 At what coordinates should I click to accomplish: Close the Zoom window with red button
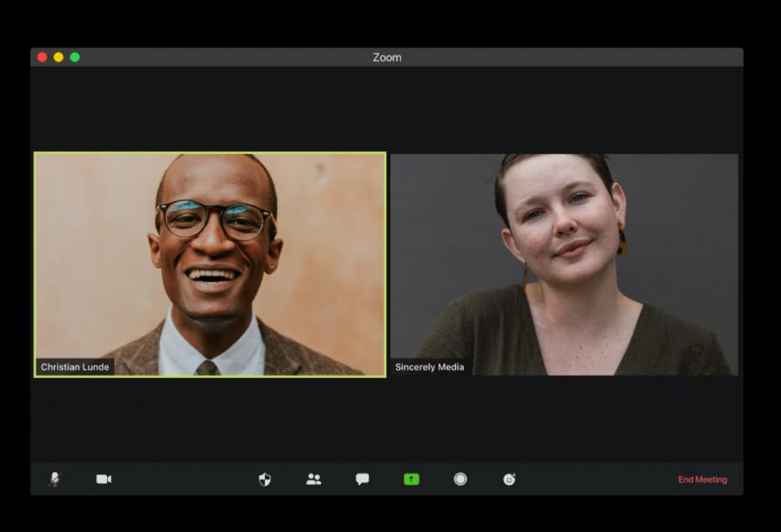point(42,57)
